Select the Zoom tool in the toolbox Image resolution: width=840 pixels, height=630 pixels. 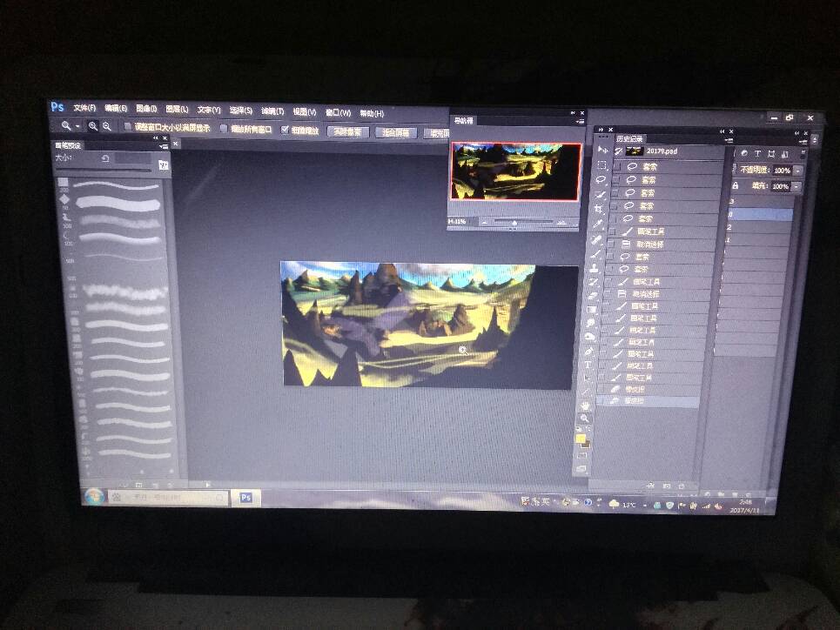[x=584, y=419]
